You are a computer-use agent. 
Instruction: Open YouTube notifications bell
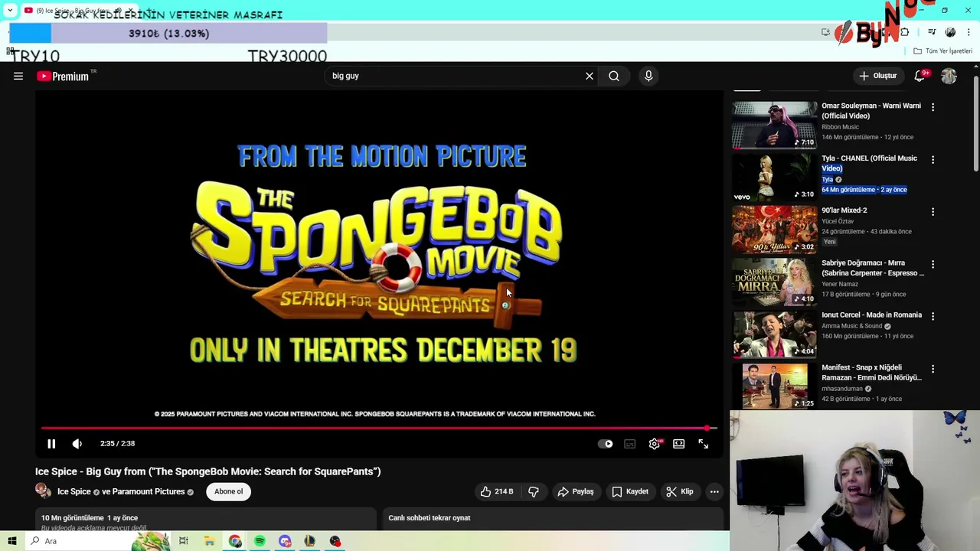(x=920, y=76)
